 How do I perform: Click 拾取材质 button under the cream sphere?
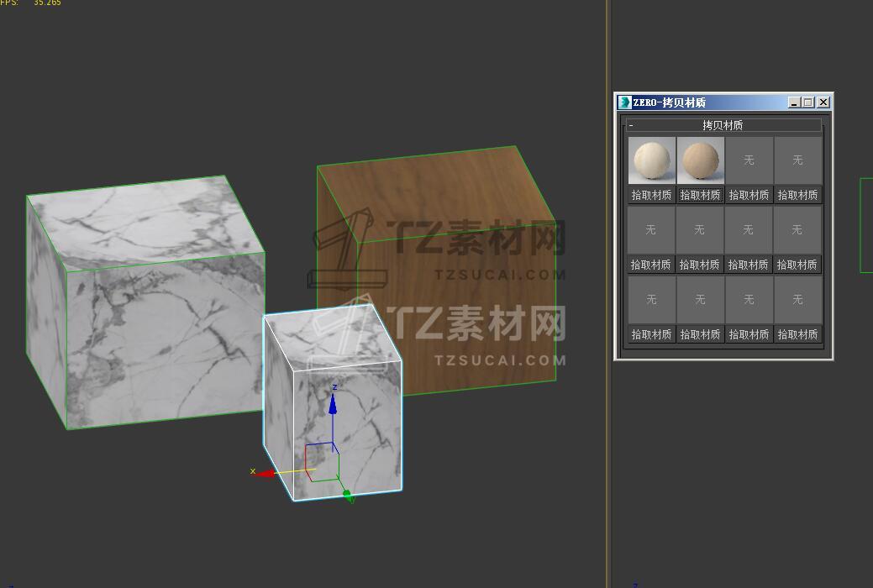[651, 195]
